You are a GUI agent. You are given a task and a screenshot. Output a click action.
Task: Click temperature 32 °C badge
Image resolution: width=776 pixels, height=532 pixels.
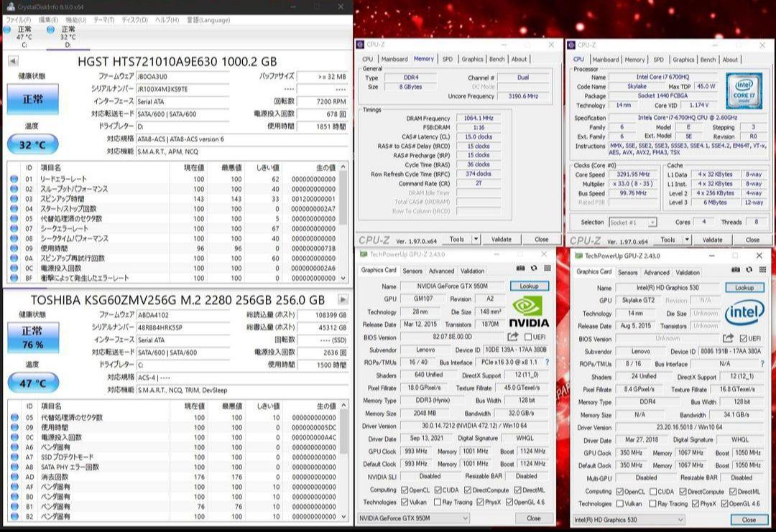(x=32, y=145)
